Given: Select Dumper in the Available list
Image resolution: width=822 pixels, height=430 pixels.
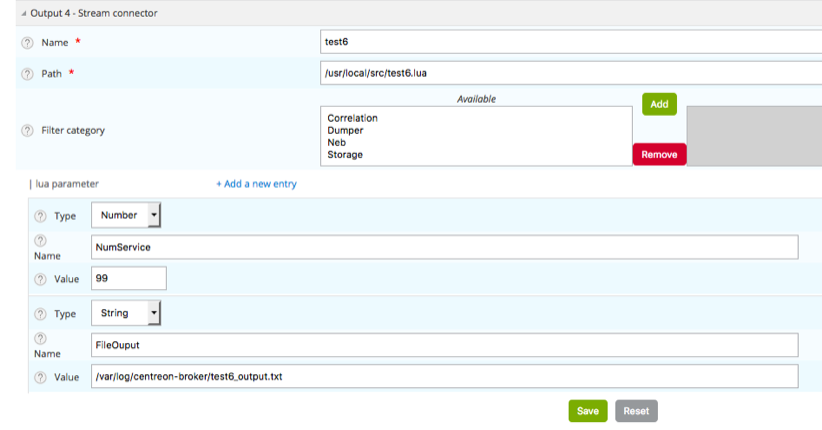Looking at the screenshot, I should tap(345, 130).
